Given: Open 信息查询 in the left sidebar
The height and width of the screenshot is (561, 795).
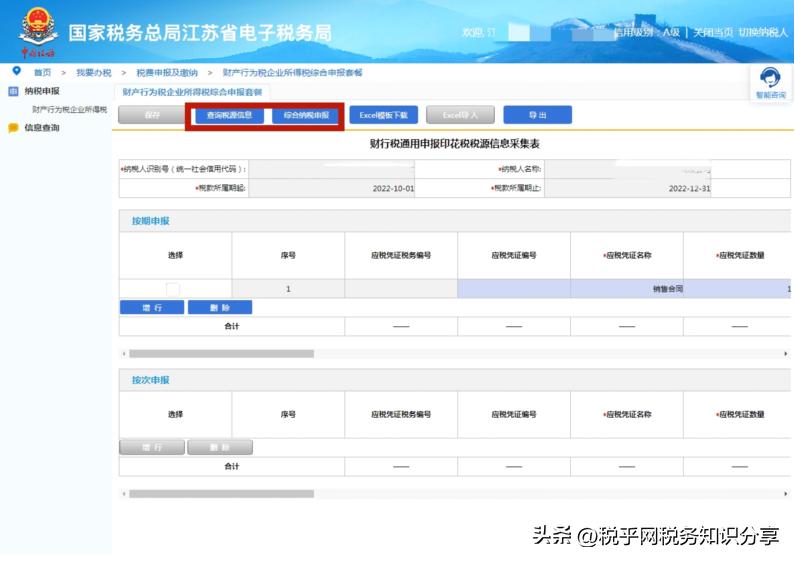Looking at the screenshot, I should (42, 128).
